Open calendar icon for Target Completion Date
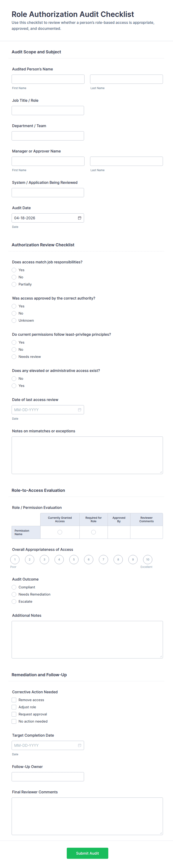The height and width of the screenshot is (868, 173). click(x=80, y=745)
